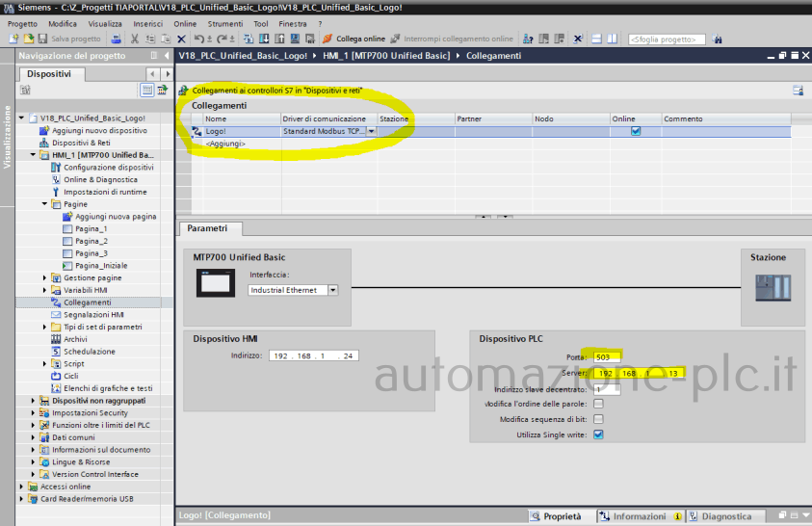Open the Visualizza menu
The image size is (812, 526).
pyautogui.click(x=105, y=24)
